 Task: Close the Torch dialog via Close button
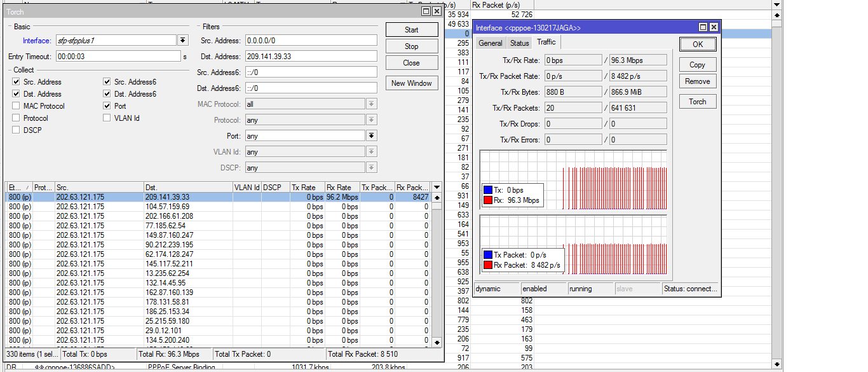pyautogui.click(x=412, y=63)
